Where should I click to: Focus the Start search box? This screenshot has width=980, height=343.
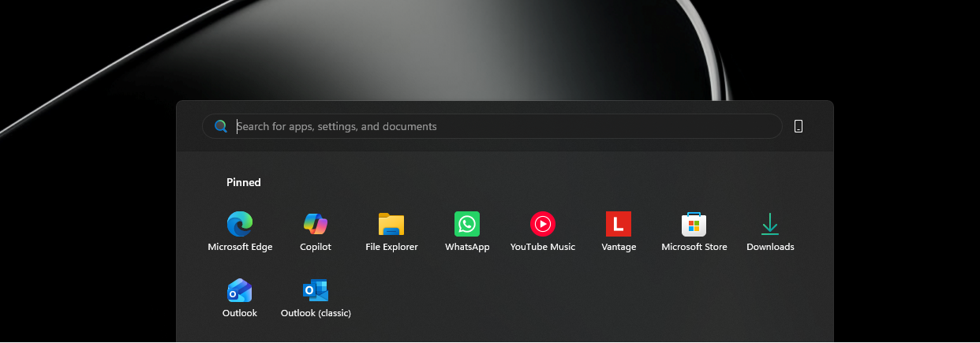coord(492,126)
